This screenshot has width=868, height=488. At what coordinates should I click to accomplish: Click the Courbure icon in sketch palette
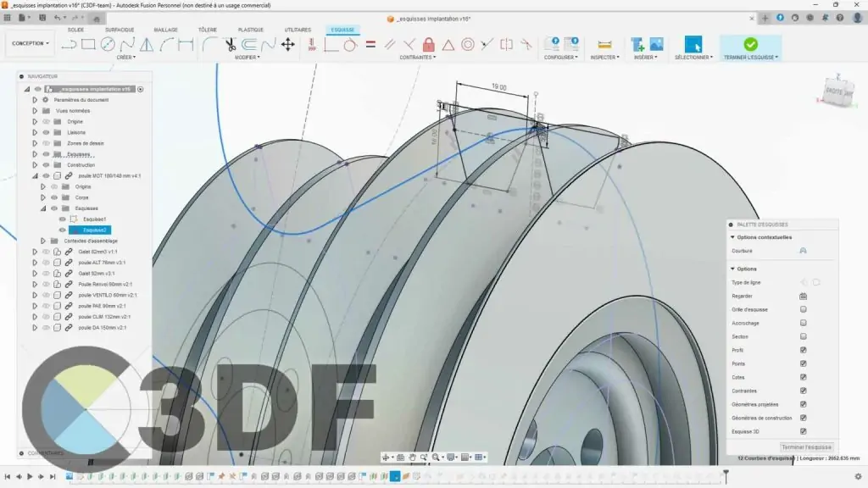[x=803, y=251]
